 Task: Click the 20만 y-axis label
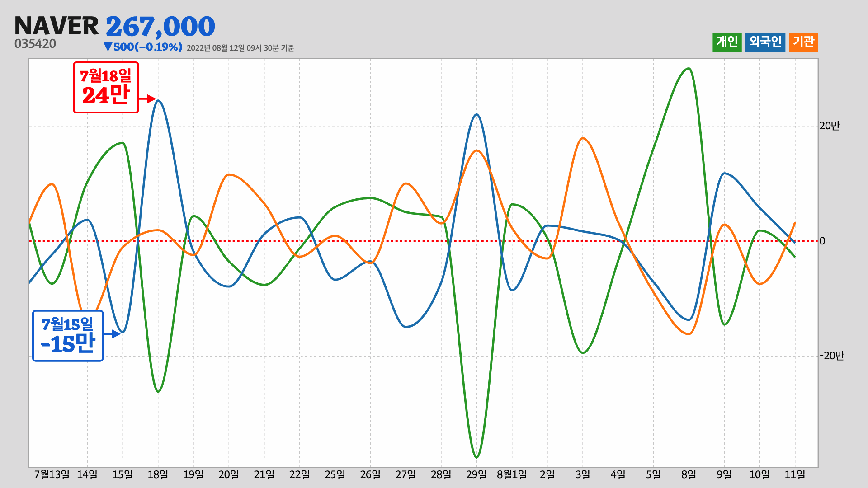[830, 126]
